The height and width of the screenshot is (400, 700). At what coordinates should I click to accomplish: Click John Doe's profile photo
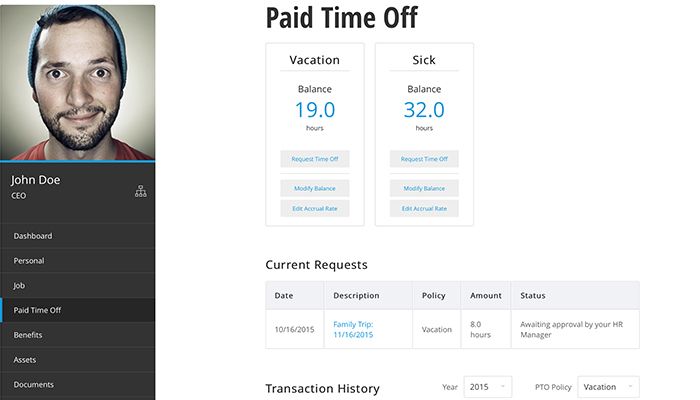point(78,82)
